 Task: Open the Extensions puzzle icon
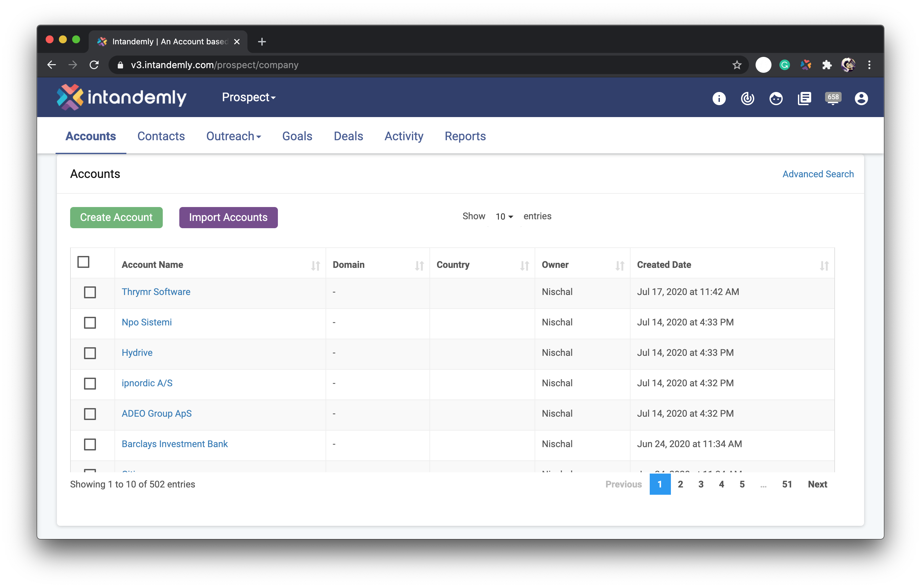826,65
